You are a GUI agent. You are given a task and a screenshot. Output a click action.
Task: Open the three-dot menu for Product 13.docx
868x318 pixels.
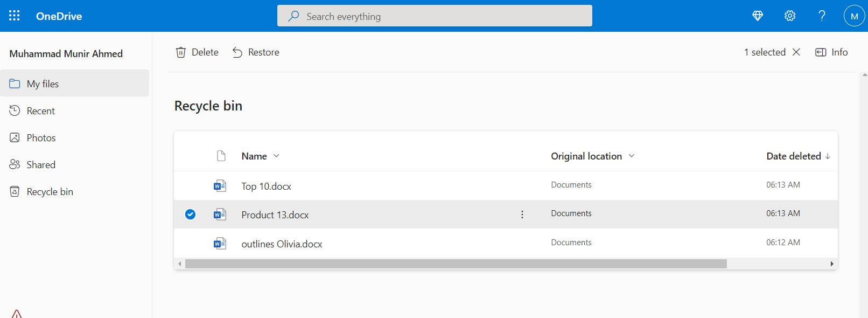pyautogui.click(x=522, y=215)
